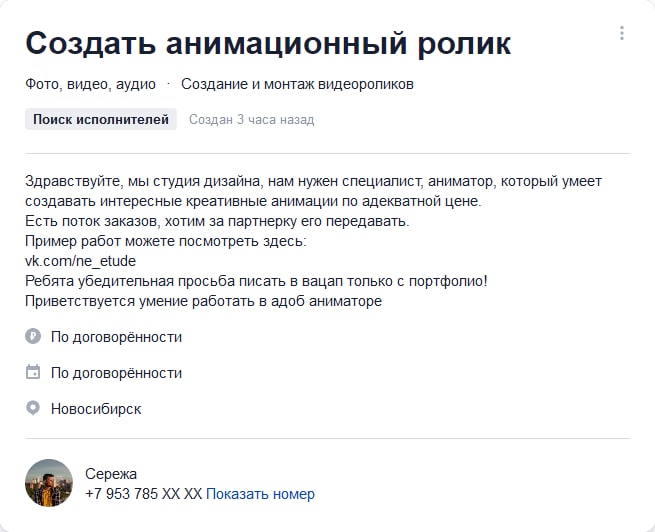Open Сережа's profile avatar
This screenshot has width=655, height=532.
point(49,483)
